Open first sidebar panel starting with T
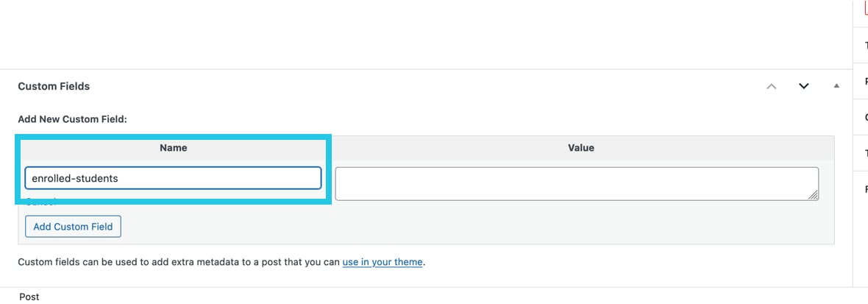The image size is (868, 304). coord(866,46)
